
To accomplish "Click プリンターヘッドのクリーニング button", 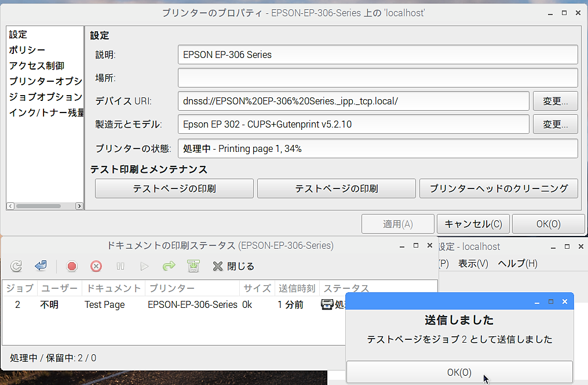I will (x=499, y=188).
